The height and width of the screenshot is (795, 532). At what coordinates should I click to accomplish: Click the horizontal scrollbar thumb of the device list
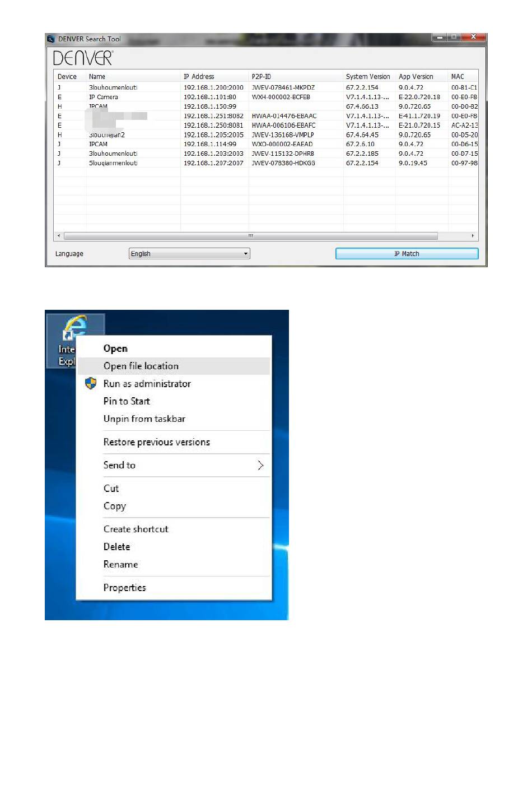click(251, 236)
